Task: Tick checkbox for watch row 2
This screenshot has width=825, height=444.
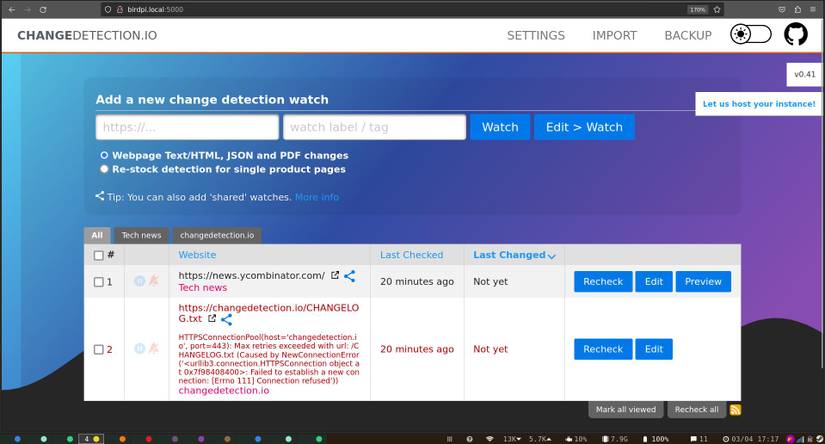Action: pos(98,349)
